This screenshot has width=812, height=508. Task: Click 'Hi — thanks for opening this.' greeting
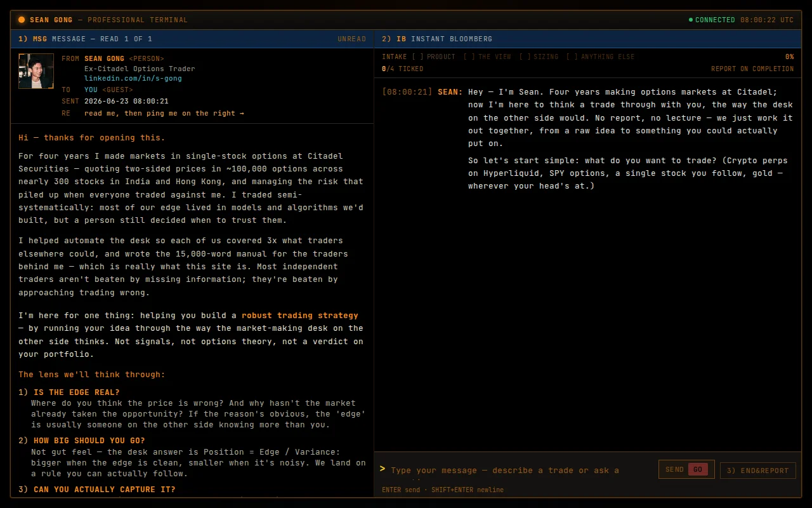coord(92,138)
